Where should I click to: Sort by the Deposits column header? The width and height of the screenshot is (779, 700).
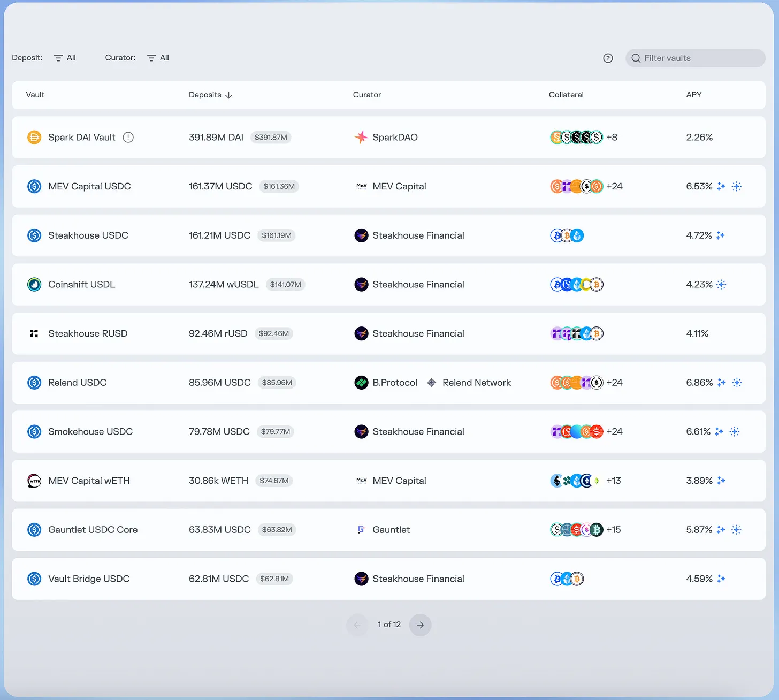210,95
